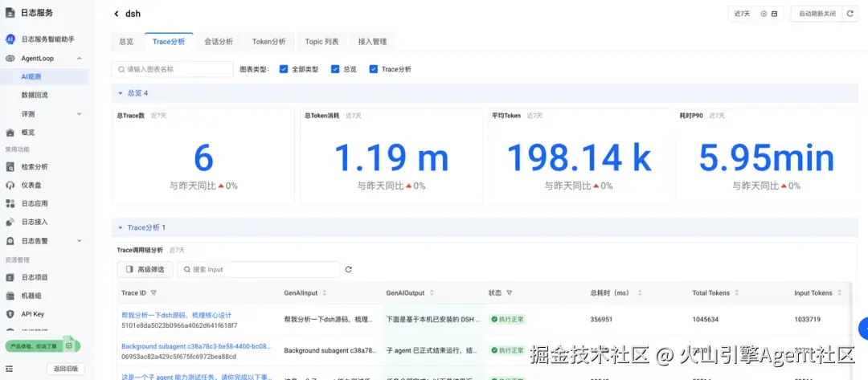868x380 pixels.
Task: Select AI观测 in the sidebar
Action: 44,77
